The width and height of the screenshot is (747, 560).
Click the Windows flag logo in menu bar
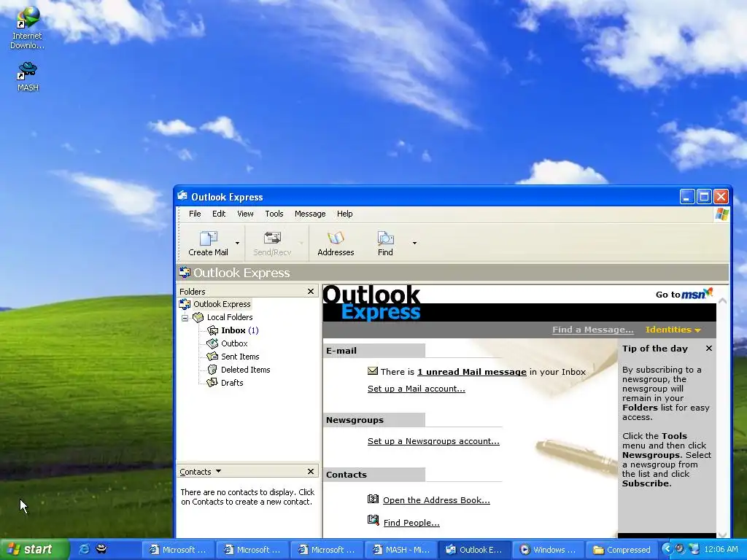(x=721, y=214)
